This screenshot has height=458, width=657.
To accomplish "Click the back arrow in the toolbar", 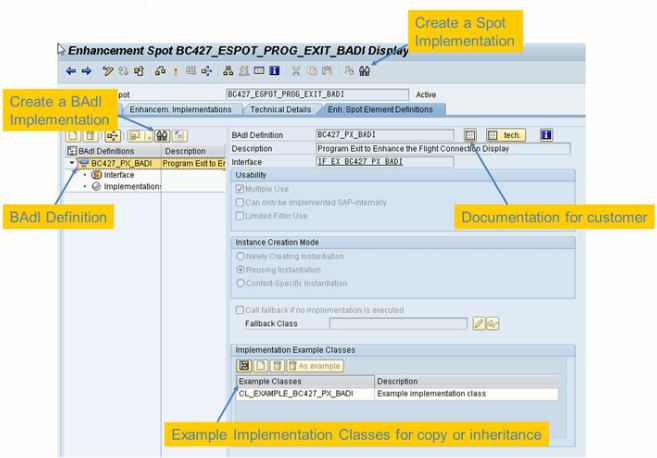I will tap(71, 71).
